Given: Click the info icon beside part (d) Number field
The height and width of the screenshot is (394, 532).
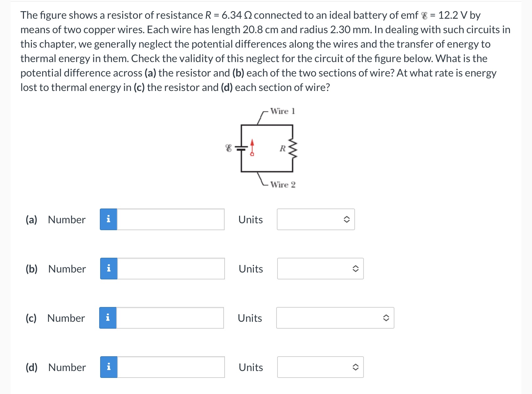Looking at the screenshot, I should coord(108,367).
